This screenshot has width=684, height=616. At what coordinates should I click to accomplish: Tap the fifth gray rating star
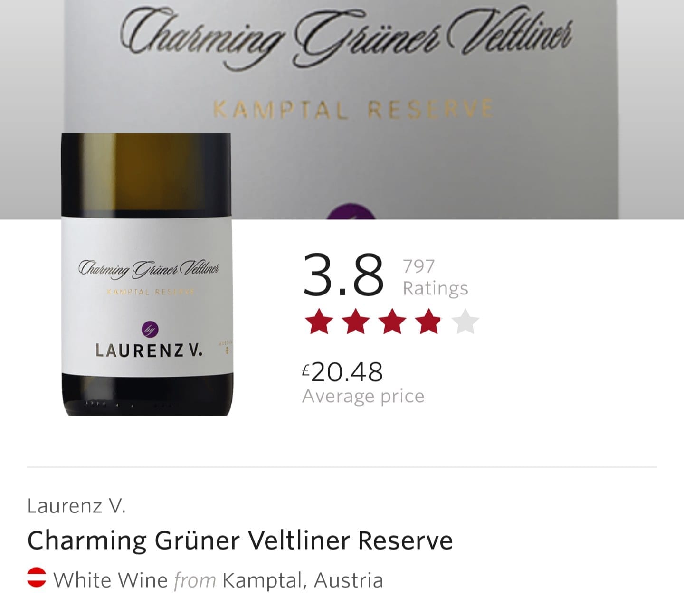[x=465, y=322]
